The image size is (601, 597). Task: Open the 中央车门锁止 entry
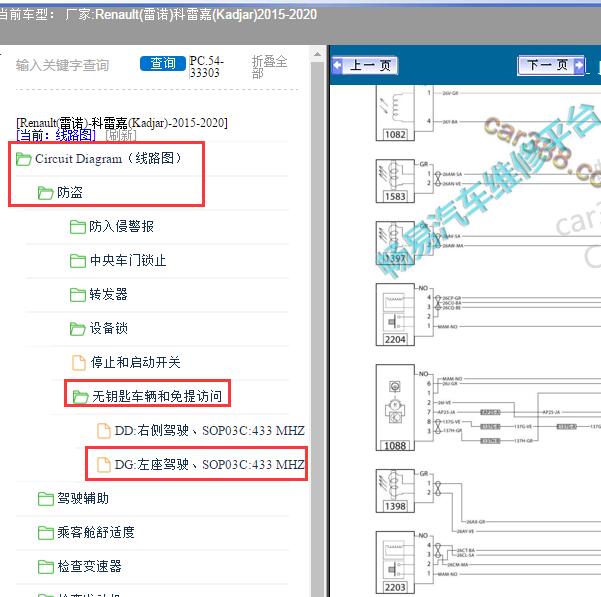point(128,260)
